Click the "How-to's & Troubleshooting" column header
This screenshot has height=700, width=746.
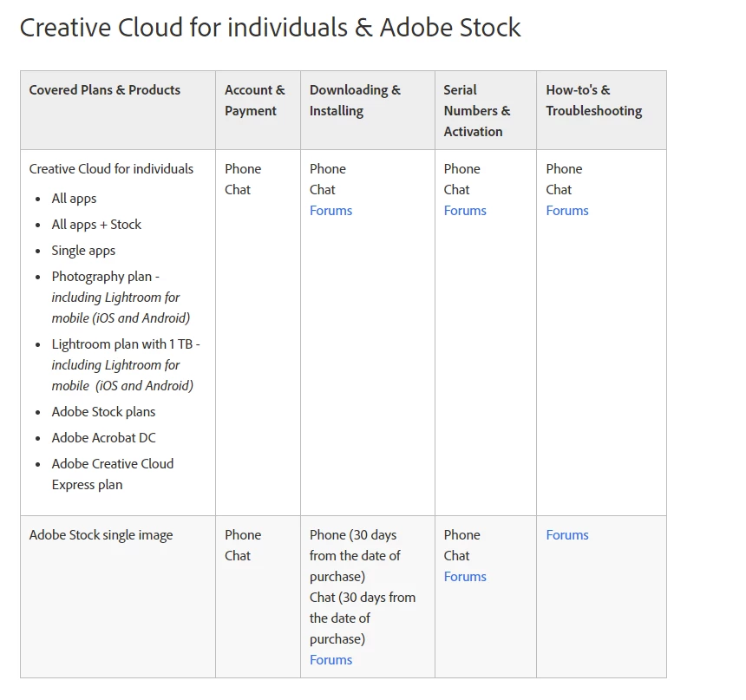click(593, 101)
